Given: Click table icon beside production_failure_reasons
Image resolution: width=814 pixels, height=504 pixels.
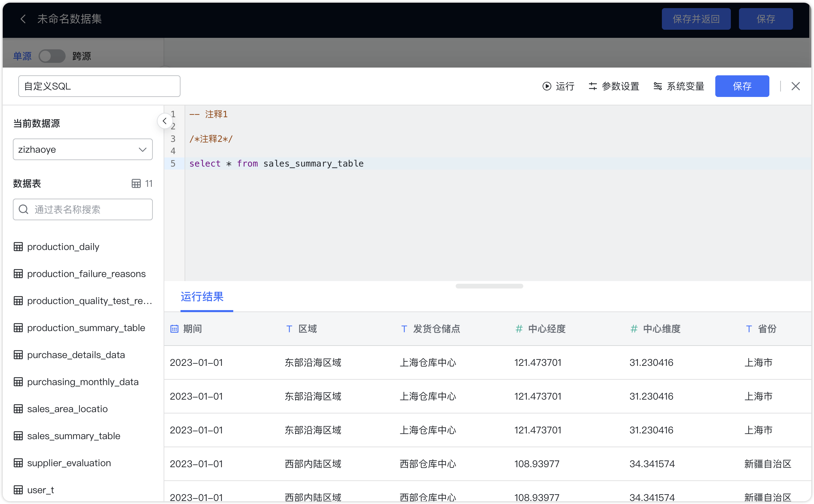Looking at the screenshot, I should coord(18,274).
